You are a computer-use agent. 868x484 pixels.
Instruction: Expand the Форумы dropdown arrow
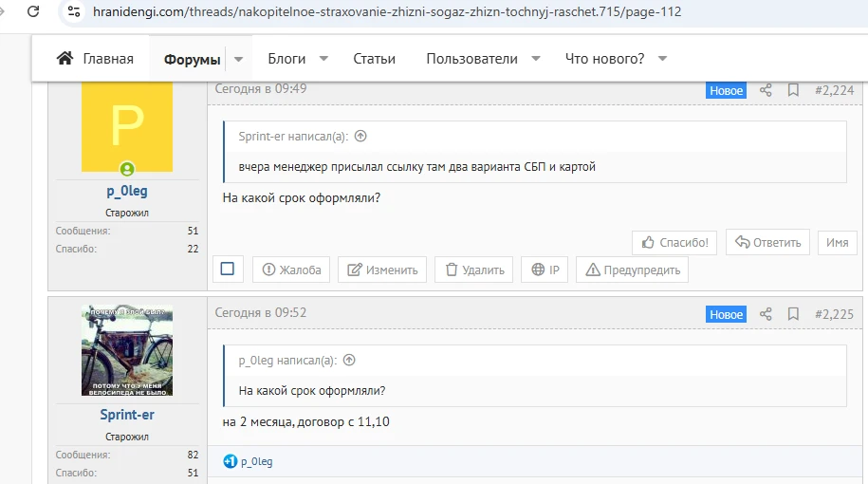click(x=239, y=59)
